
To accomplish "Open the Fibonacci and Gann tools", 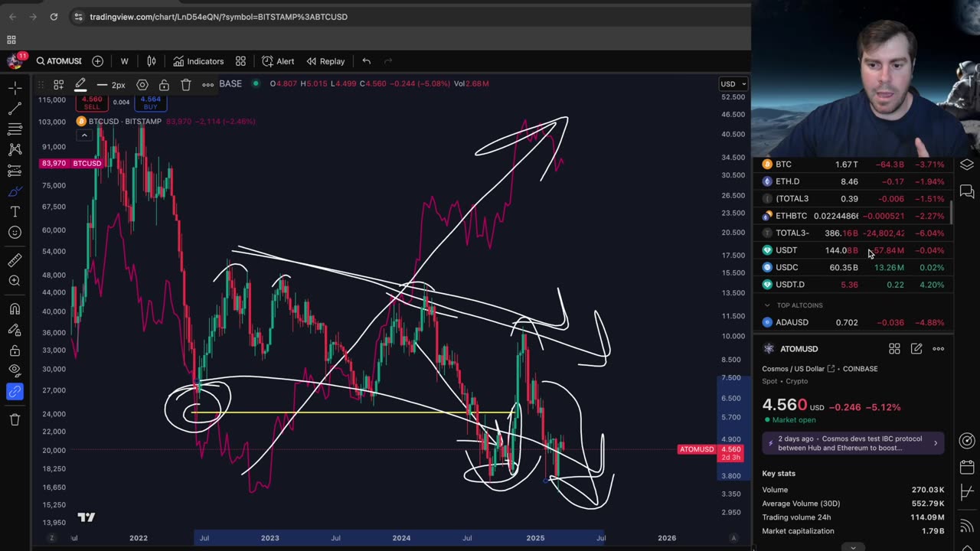I will point(15,129).
